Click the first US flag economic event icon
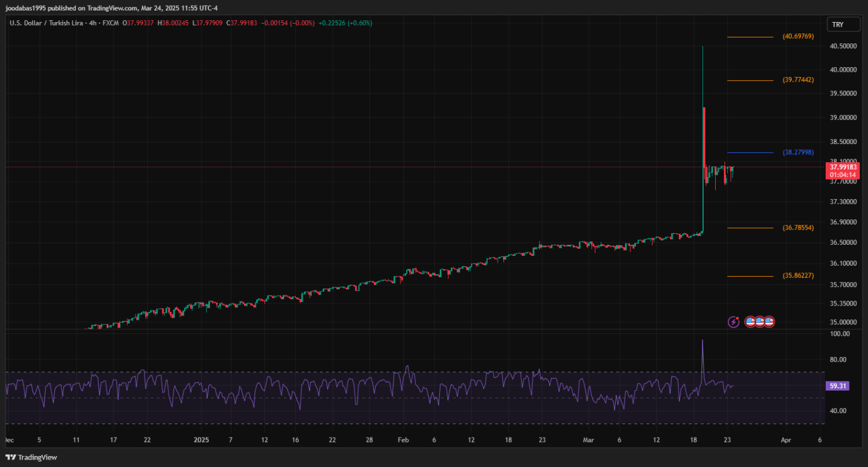 [751, 321]
